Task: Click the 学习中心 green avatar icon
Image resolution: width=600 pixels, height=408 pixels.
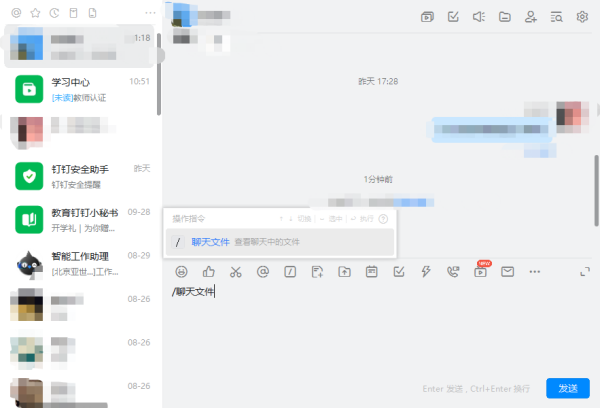Action: tap(29, 89)
